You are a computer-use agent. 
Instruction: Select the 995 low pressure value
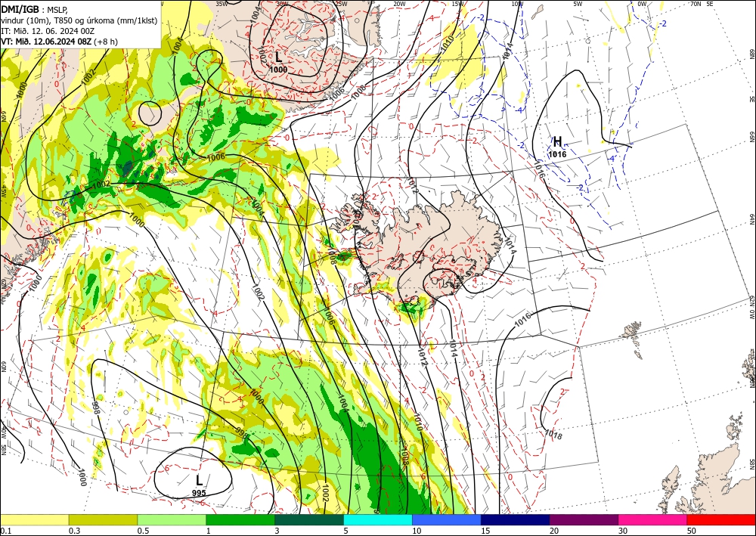[199, 493]
